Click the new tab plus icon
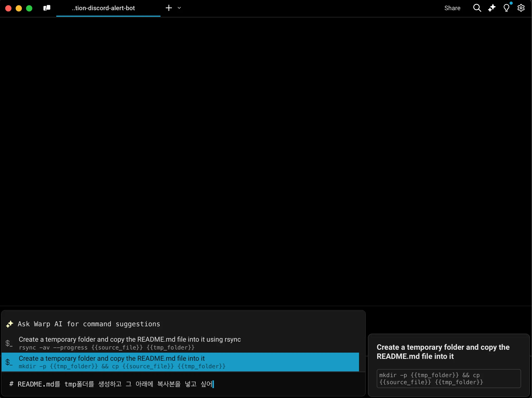This screenshot has height=398, width=532. tap(169, 8)
